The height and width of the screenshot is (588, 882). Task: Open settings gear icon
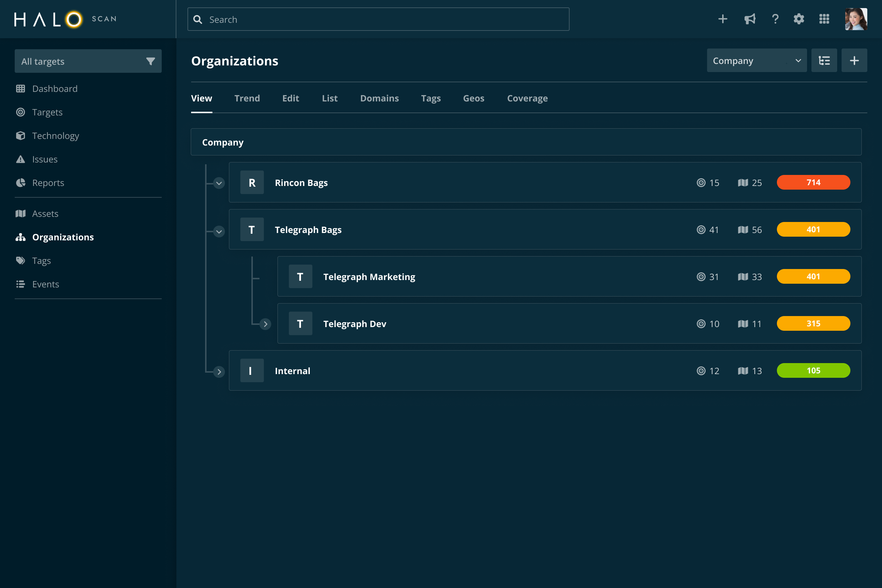point(799,19)
